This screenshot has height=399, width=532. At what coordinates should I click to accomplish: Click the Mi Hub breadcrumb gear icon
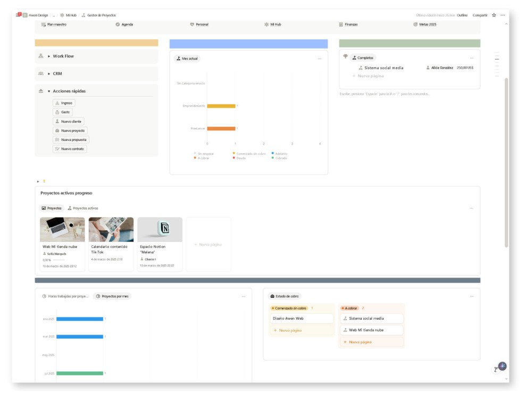(62, 15)
